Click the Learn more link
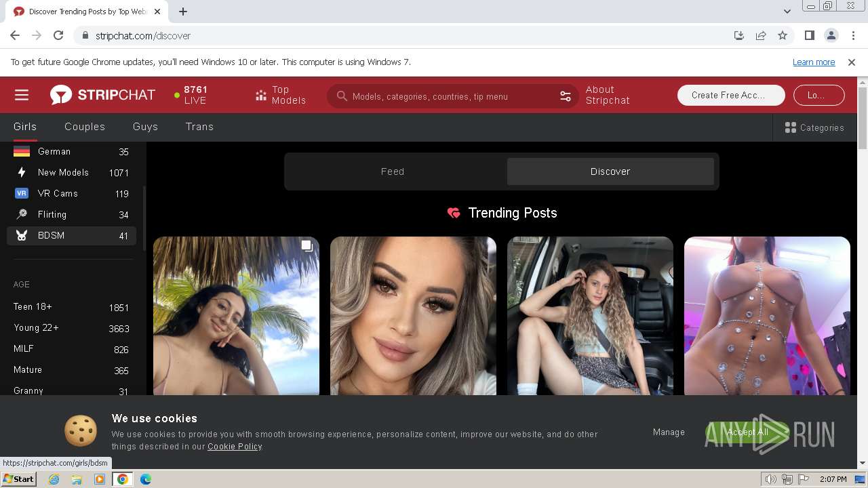 click(814, 62)
